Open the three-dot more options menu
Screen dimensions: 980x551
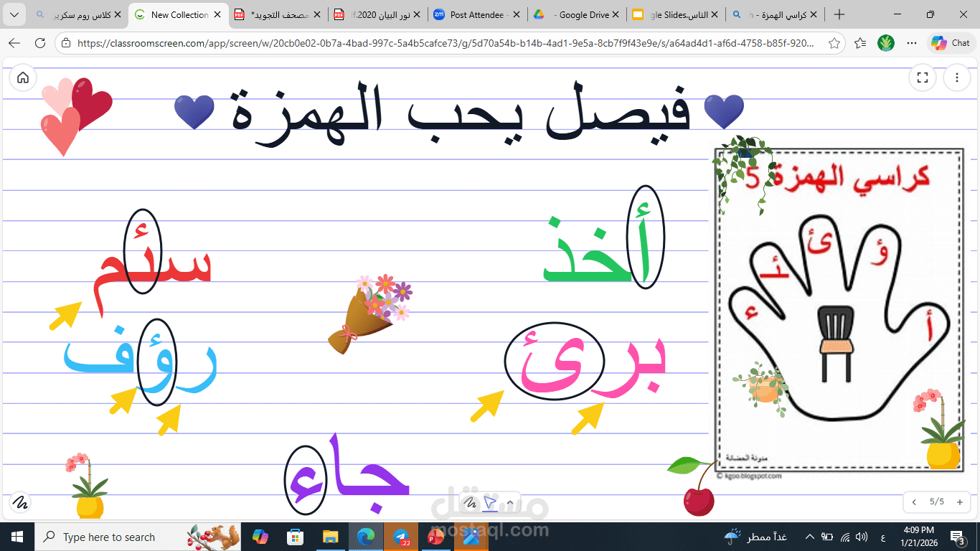click(x=957, y=77)
